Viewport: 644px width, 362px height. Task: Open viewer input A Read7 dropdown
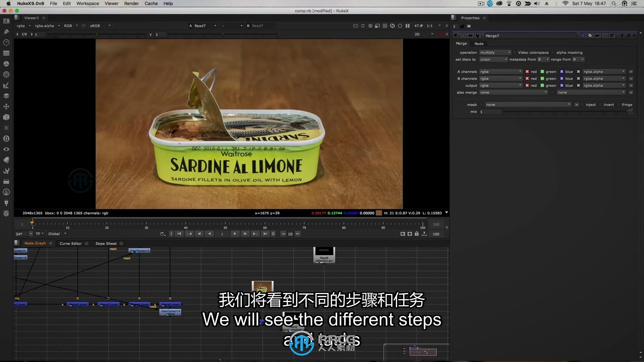203,26
